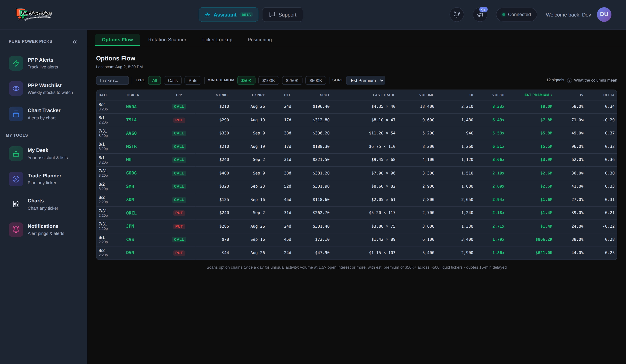626x364 pixels.
Task: Open the Support button
Action: 282,15
